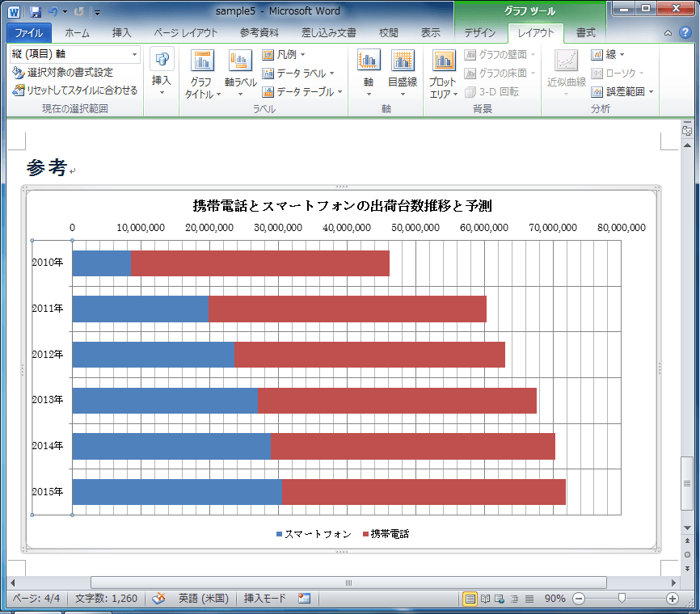Switch to Web Layout view icon

(500, 599)
